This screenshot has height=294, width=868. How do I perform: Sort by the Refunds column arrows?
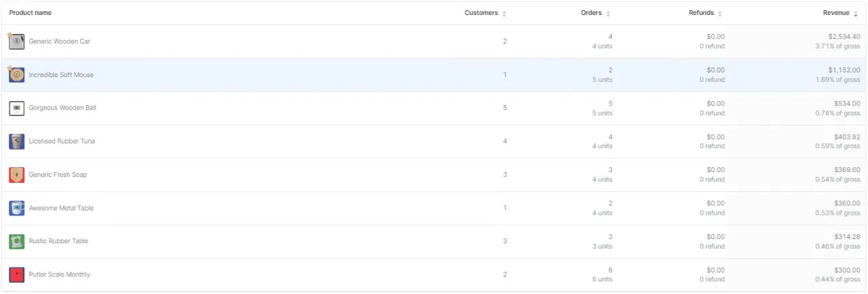point(720,14)
